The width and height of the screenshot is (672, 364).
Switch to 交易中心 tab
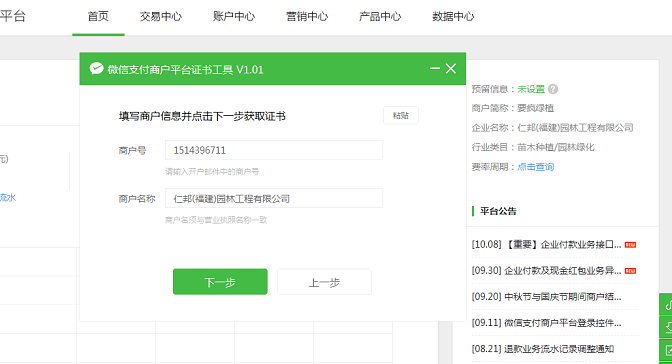click(x=161, y=17)
